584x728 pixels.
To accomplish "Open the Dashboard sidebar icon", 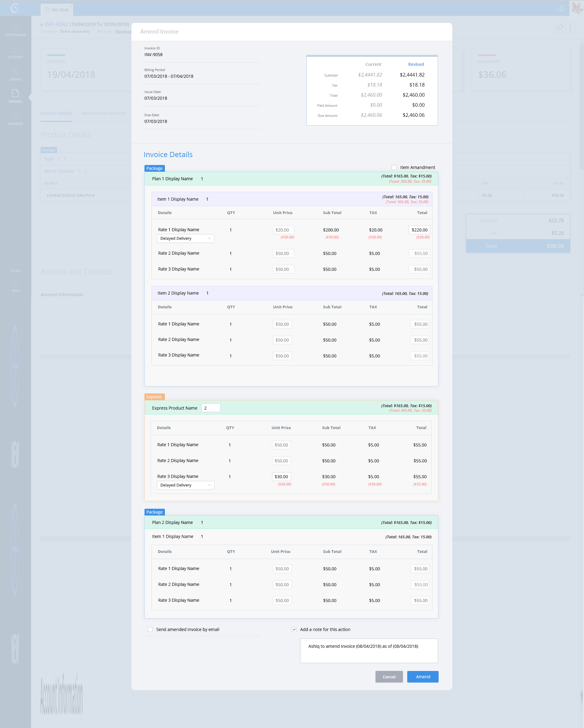I will click(x=15, y=29).
